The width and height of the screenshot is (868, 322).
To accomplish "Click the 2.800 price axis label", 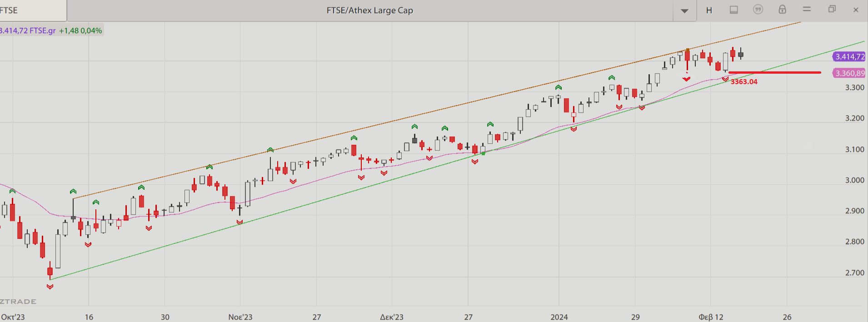I will point(855,241).
